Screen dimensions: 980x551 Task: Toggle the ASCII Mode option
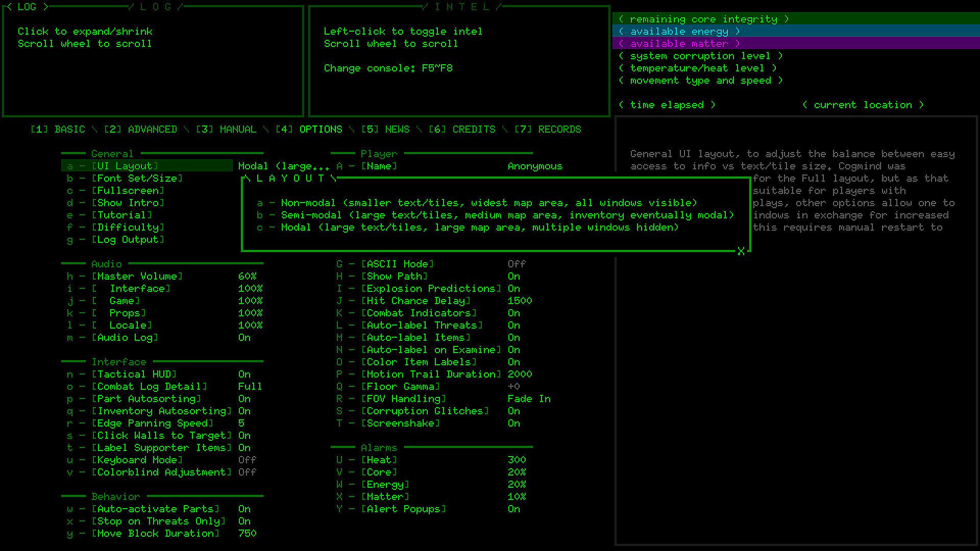tap(397, 264)
